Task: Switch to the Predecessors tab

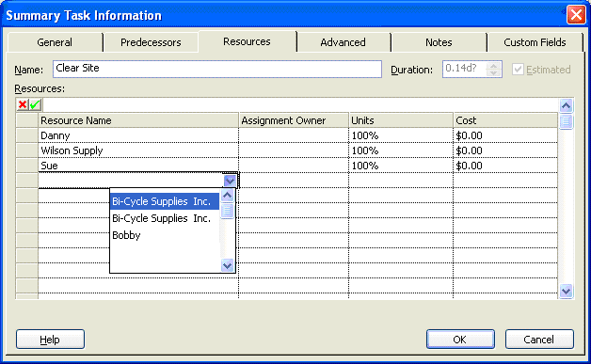Action: (x=151, y=42)
